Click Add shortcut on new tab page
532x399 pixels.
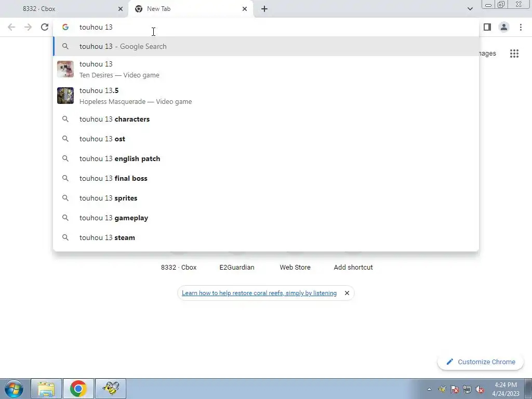tap(353, 267)
